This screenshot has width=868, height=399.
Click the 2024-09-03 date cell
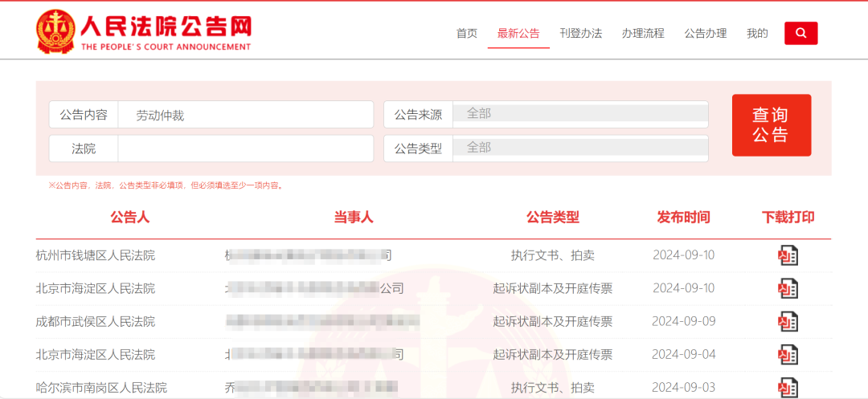click(684, 388)
